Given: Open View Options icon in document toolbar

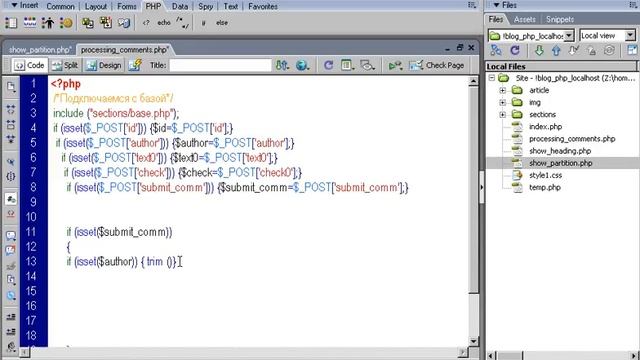Looking at the screenshot, I should tap(347, 65).
